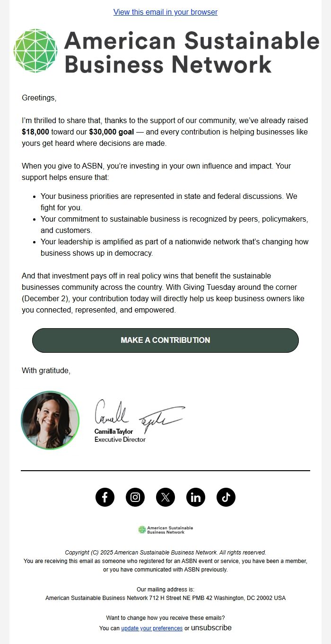
Task: Click the update your preferences link
Action: click(152, 628)
